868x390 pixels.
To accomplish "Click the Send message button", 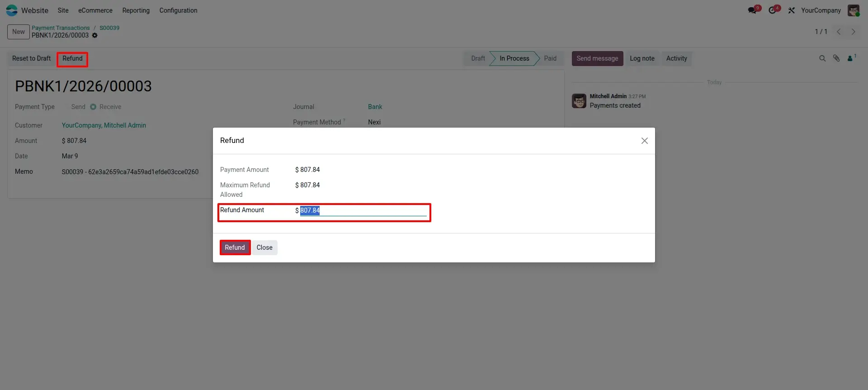I will (597, 58).
